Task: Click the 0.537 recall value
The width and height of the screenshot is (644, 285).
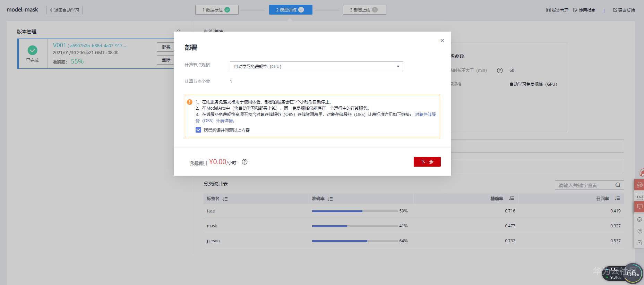Action: 616,241
